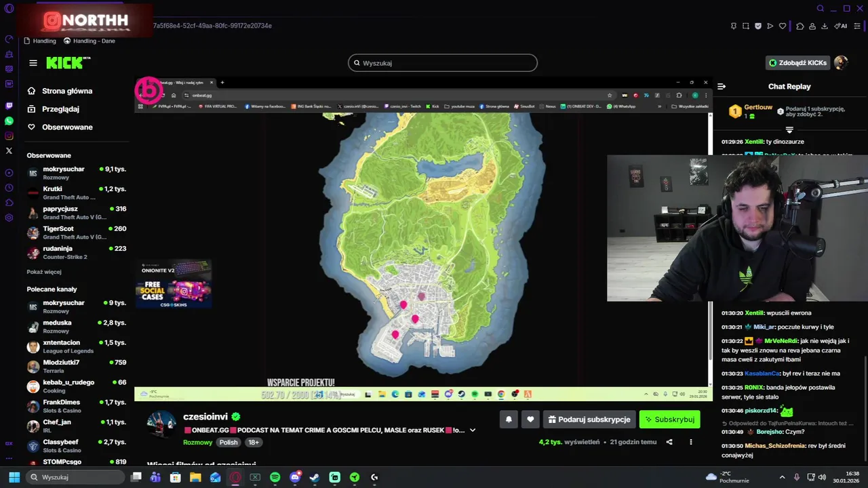Open history clock in Opera sidebar
The height and width of the screenshot is (488, 868).
(9, 188)
